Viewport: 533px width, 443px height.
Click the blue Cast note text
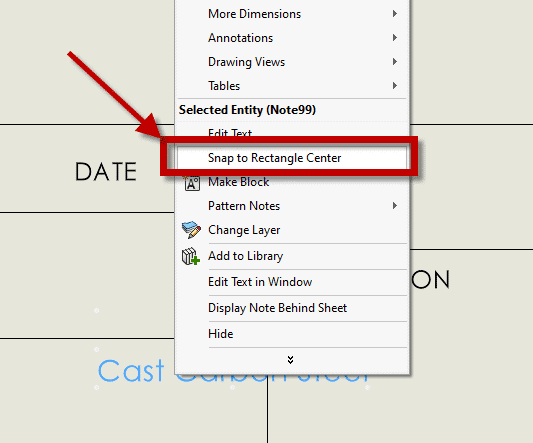[x=131, y=371]
